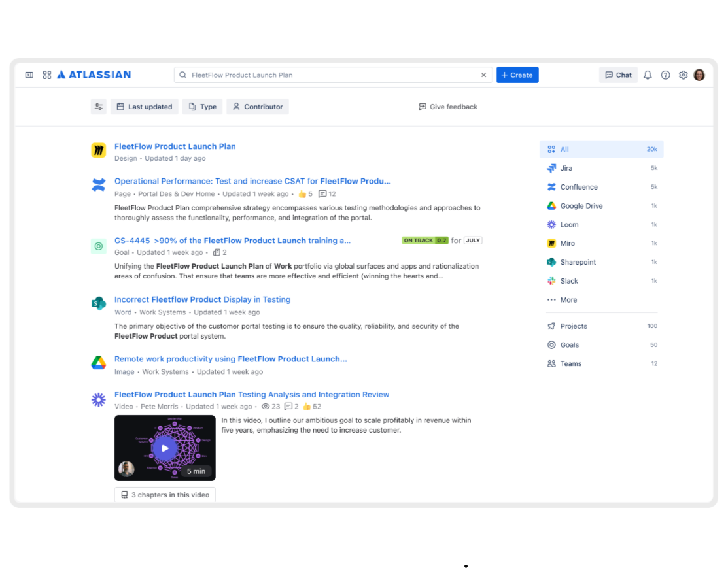
Task: Click the JULY date tag
Action: 473,241
